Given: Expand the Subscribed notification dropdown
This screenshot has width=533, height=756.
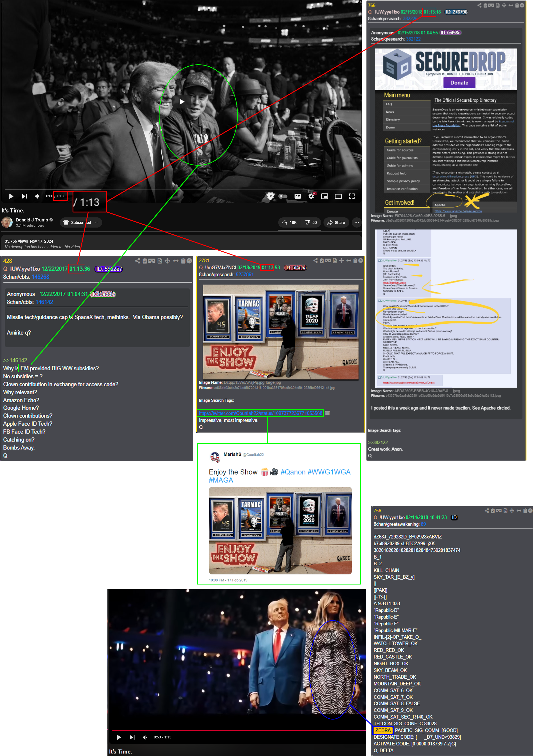Looking at the screenshot, I should point(81,223).
